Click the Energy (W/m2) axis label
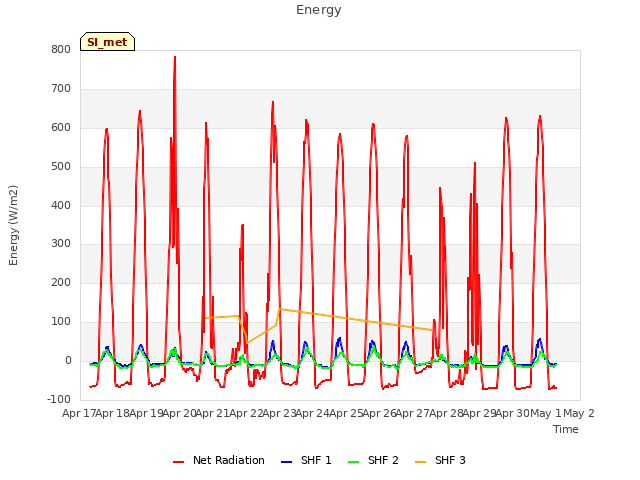The height and width of the screenshot is (480, 640). click(x=13, y=225)
